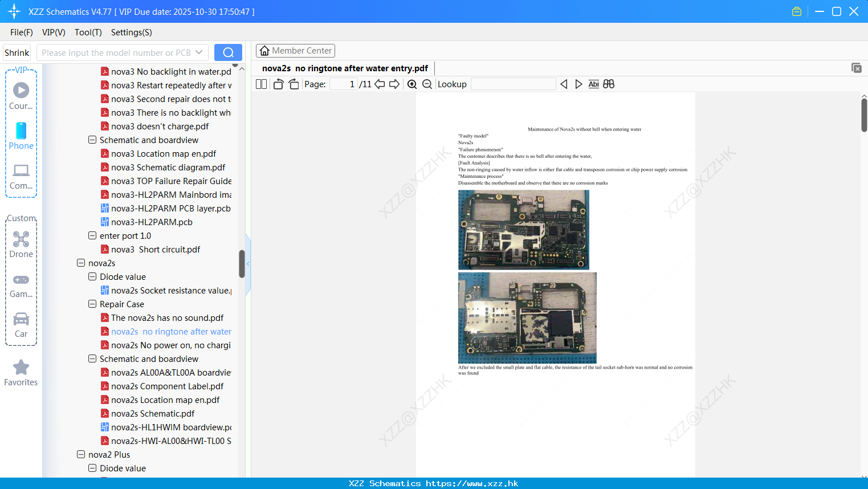Click the Lookup text field
Image resolution: width=868 pixels, height=489 pixels.
[513, 84]
